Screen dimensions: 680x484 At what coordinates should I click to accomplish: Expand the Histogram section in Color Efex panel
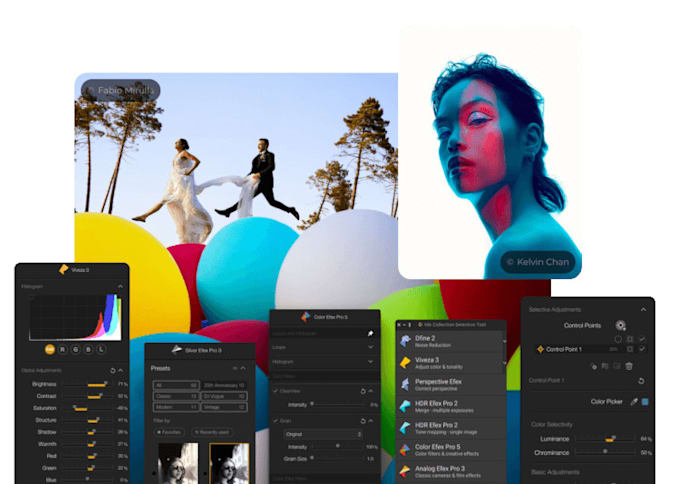pos(370,361)
